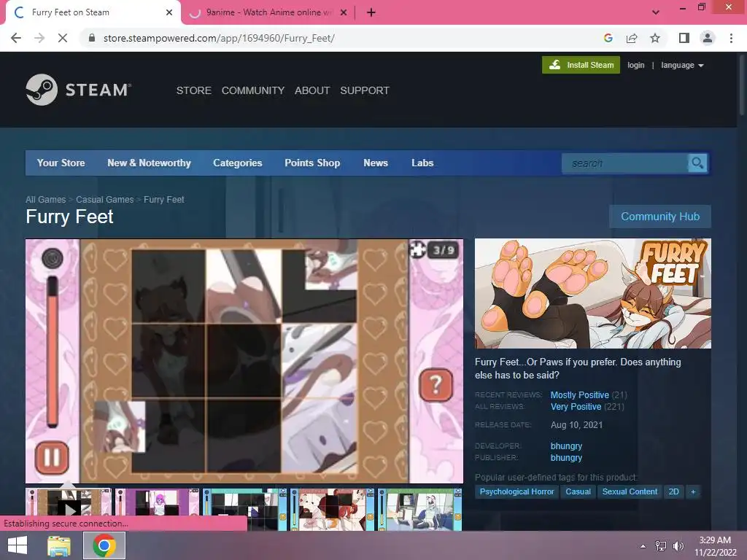747x560 pixels.
Task: Open the Chrome profile icon
Action: [x=708, y=38]
